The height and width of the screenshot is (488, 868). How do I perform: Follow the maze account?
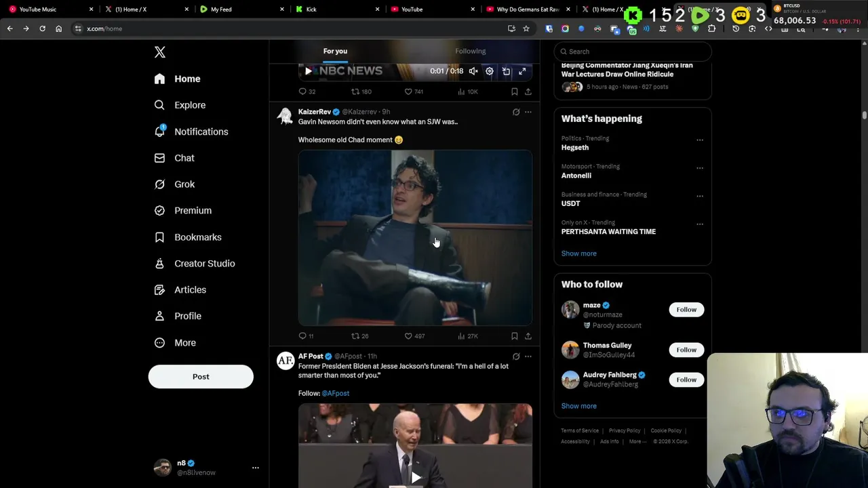(x=686, y=310)
